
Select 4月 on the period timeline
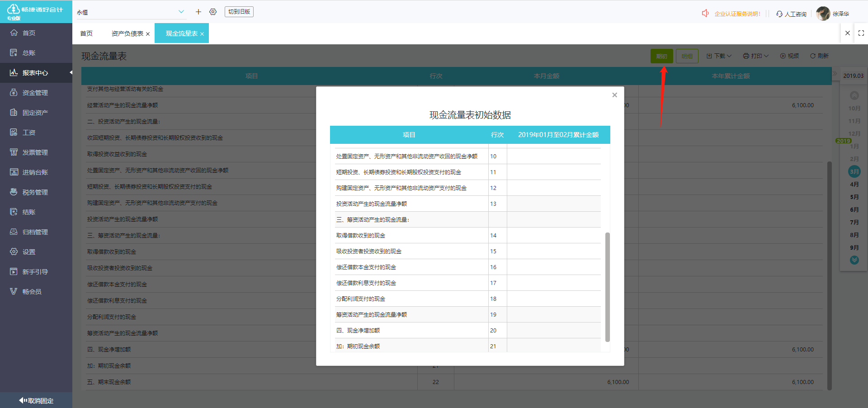(x=854, y=185)
